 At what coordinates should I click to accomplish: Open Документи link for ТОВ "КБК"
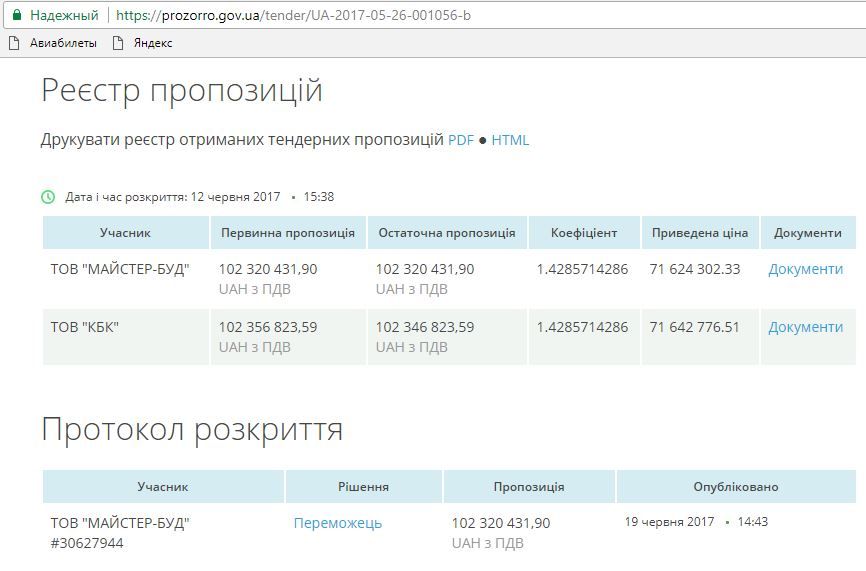click(x=805, y=327)
